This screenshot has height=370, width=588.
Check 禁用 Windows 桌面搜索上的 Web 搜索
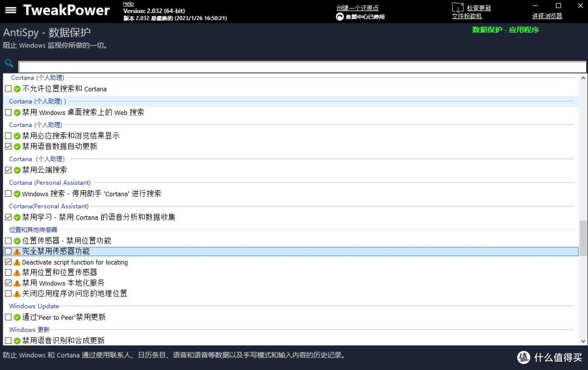(8, 113)
